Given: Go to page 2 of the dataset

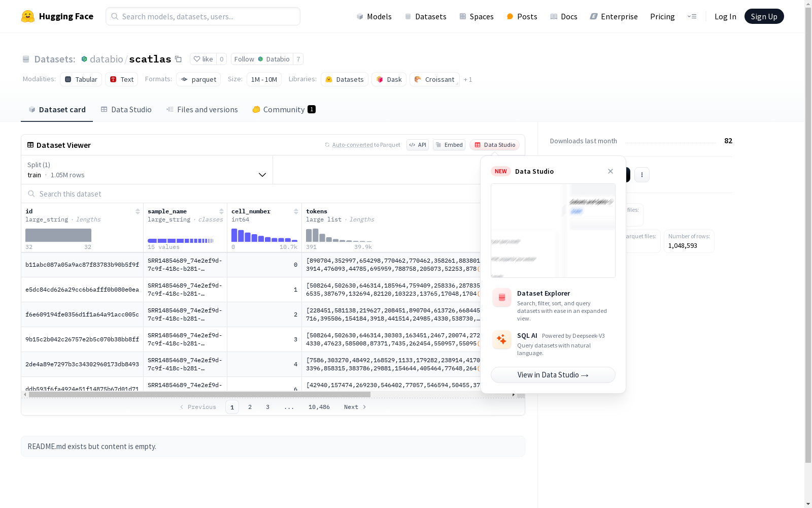Looking at the screenshot, I should [250, 407].
